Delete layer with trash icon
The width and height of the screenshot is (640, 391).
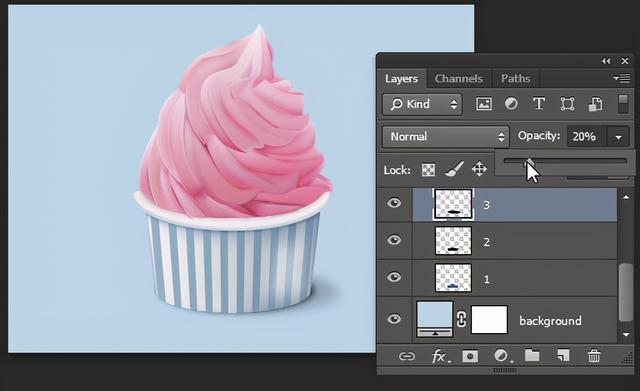pyautogui.click(x=594, y=355)
